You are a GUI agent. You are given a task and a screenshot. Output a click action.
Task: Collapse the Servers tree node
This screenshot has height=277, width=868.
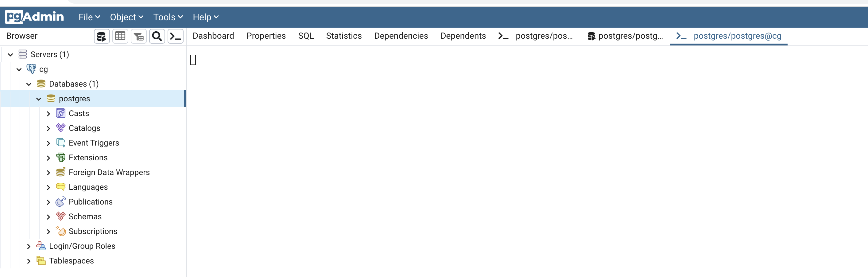coord(10,55)
